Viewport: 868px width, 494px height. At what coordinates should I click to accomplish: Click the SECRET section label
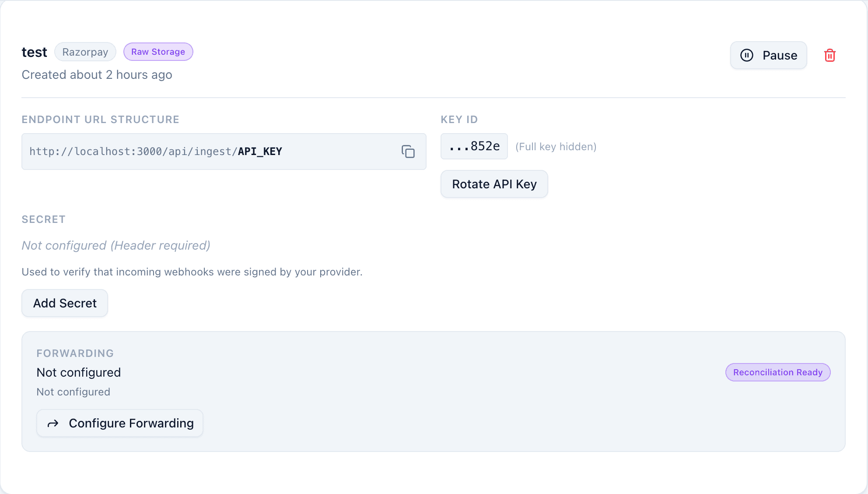43,219
